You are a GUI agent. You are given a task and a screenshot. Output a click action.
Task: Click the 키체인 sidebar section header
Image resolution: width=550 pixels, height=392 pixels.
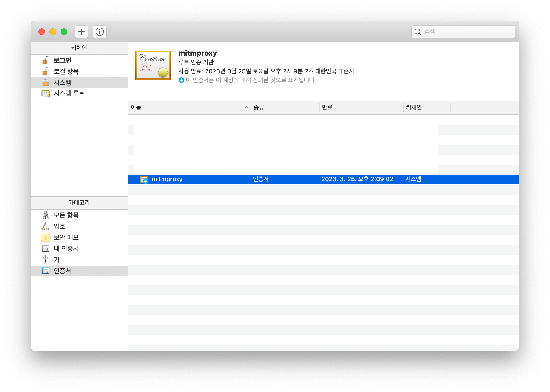(x=80, y=48)
